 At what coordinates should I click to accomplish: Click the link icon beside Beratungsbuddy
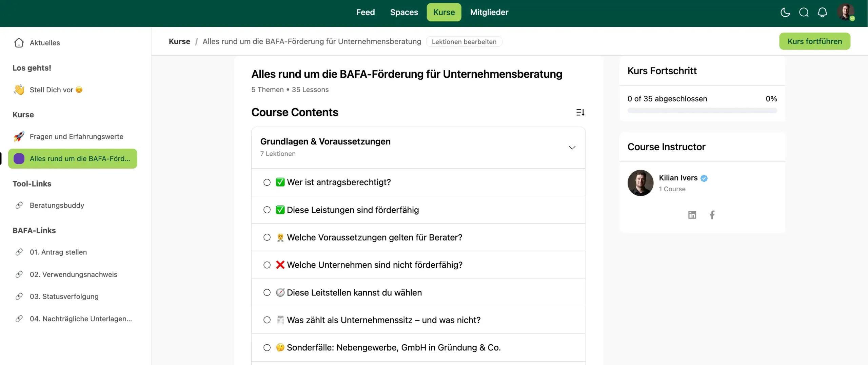(19, 205)
